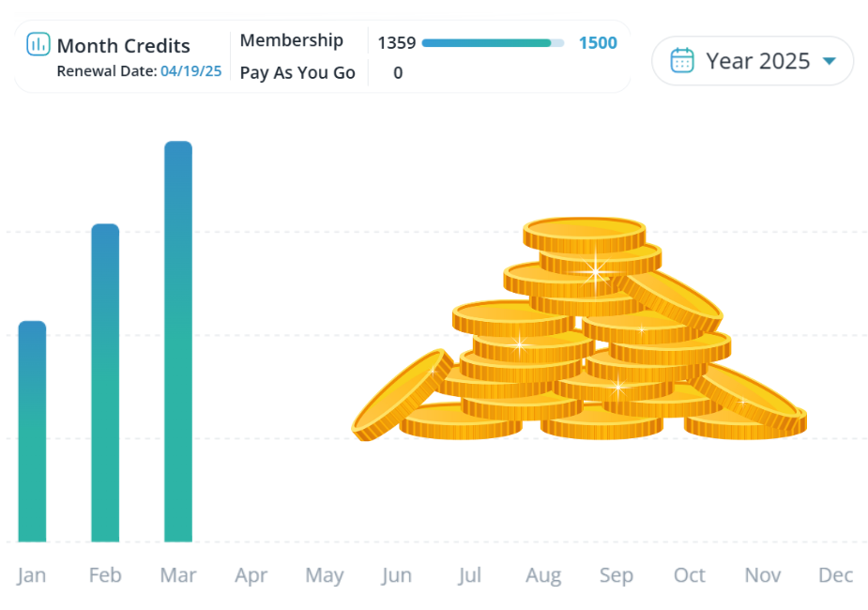
Task: Click the gold coins pile illustration
Action: (x=579, y=328)
